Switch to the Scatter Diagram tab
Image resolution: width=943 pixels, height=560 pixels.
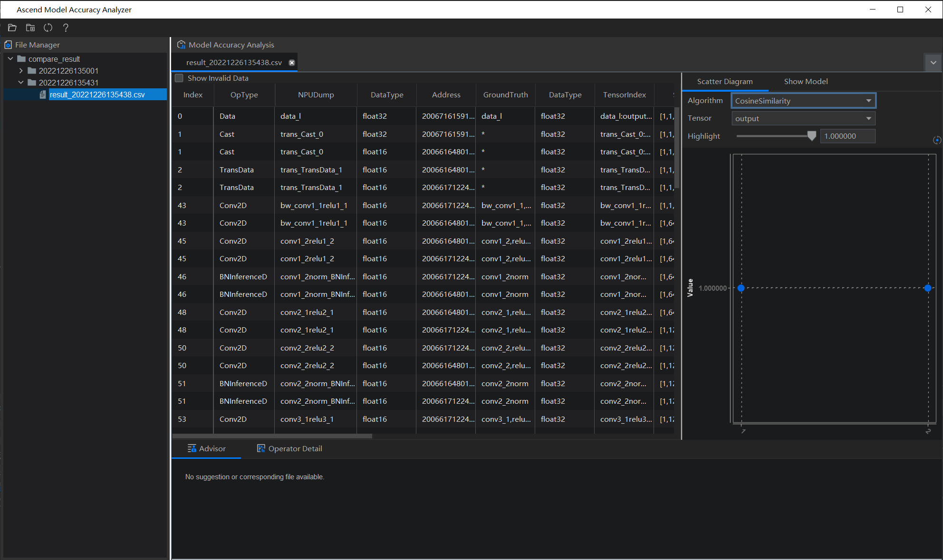pyautogui.click(x=725, y=82)
